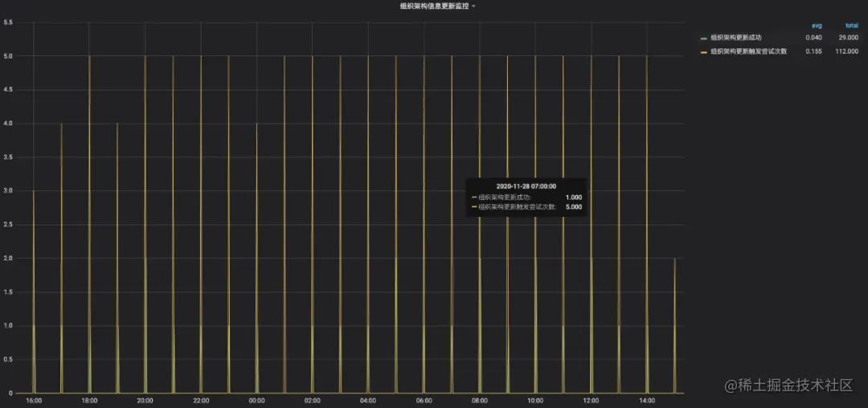Open color picker for yellow 组织架构更新触发尝试次数 swatch

pos(703,51)
